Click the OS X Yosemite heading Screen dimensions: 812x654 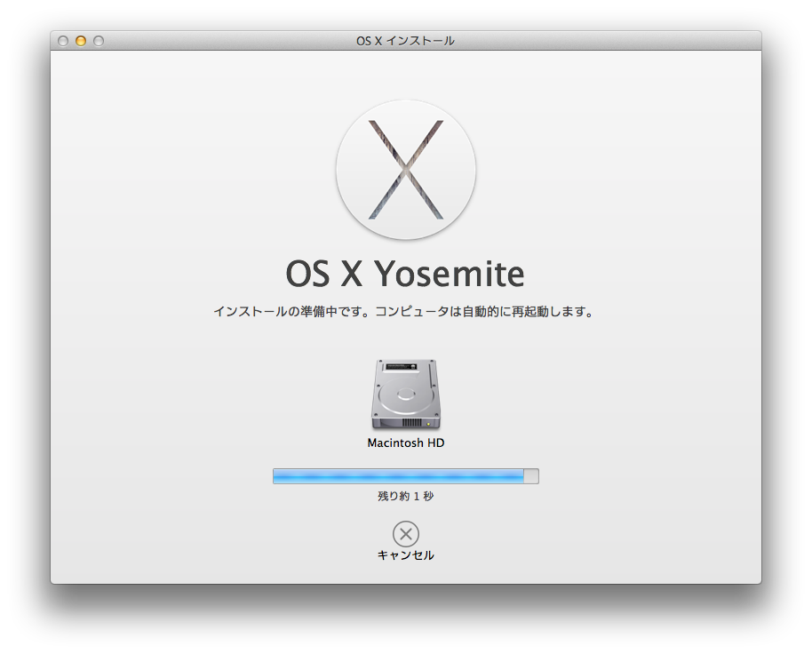point(405,273)
